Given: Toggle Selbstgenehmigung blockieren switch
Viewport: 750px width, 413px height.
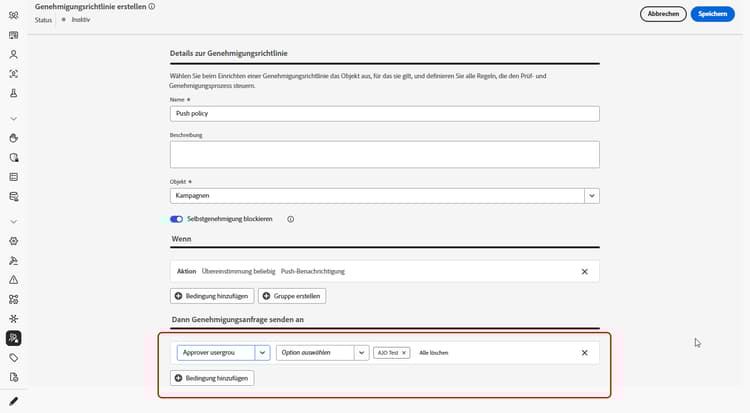Looking at the screenshot, I should click(x=176, y=219).
